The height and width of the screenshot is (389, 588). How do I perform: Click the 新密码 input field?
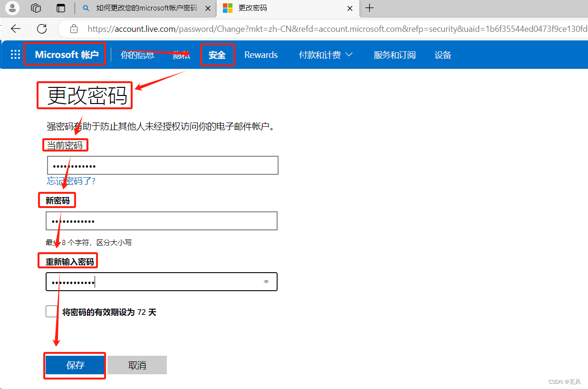click(x=162, y=221)
